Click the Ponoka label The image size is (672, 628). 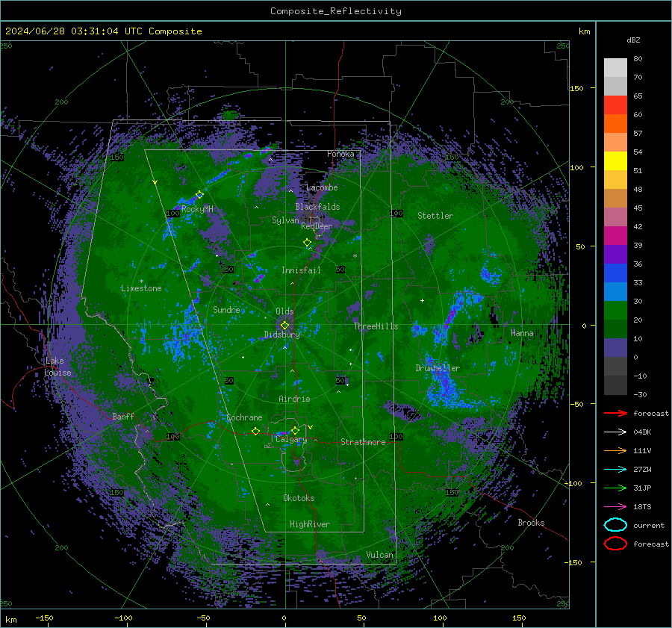[x=340, y=154]
